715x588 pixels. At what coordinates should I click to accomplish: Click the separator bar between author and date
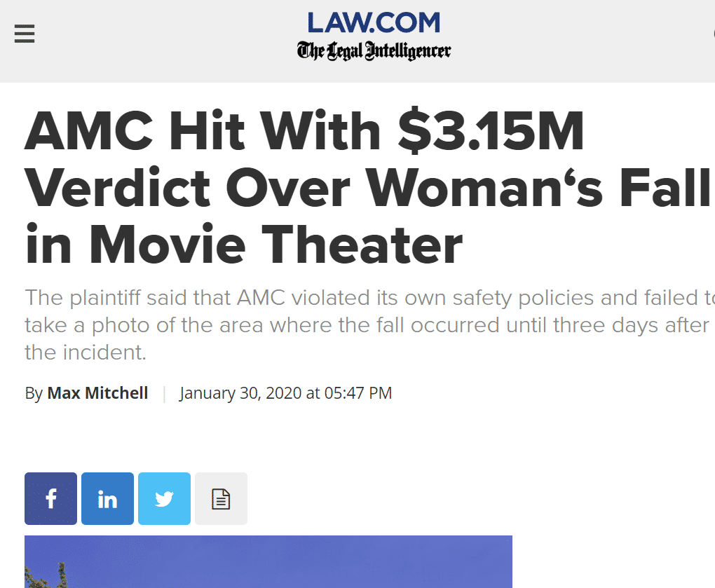click(x=164, y=393)
